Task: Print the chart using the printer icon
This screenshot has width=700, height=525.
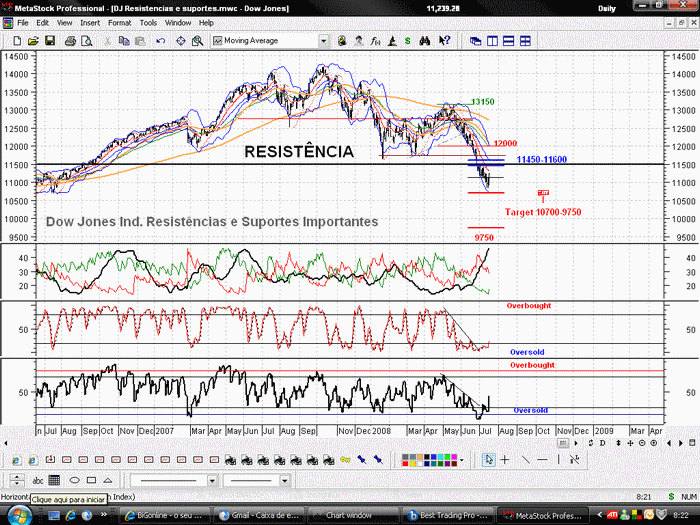Action: point(70,41)
